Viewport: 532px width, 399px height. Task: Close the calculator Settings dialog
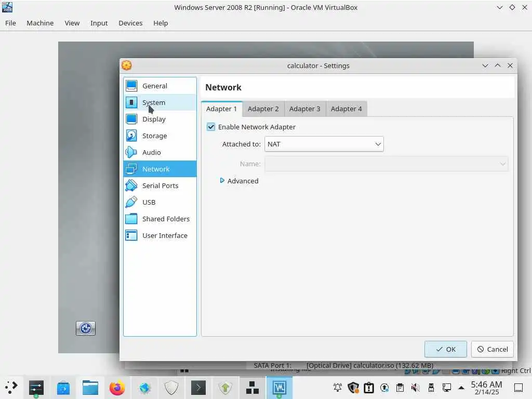510,65
